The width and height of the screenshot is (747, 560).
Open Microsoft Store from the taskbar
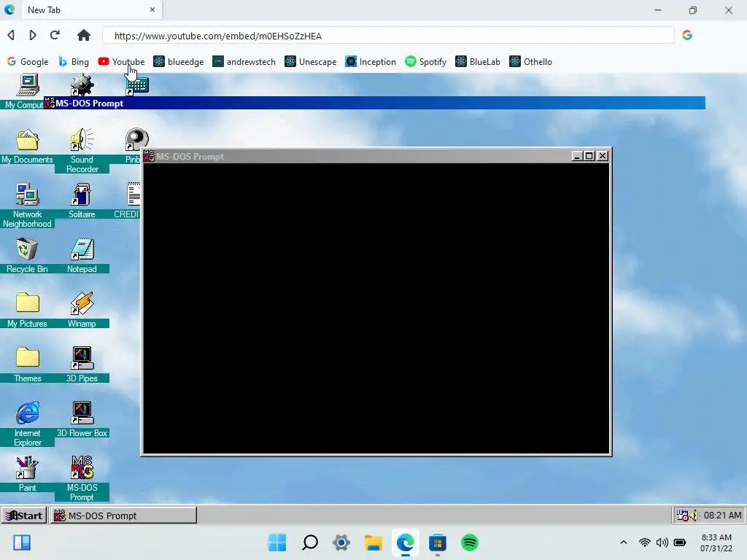coord(438,542)
